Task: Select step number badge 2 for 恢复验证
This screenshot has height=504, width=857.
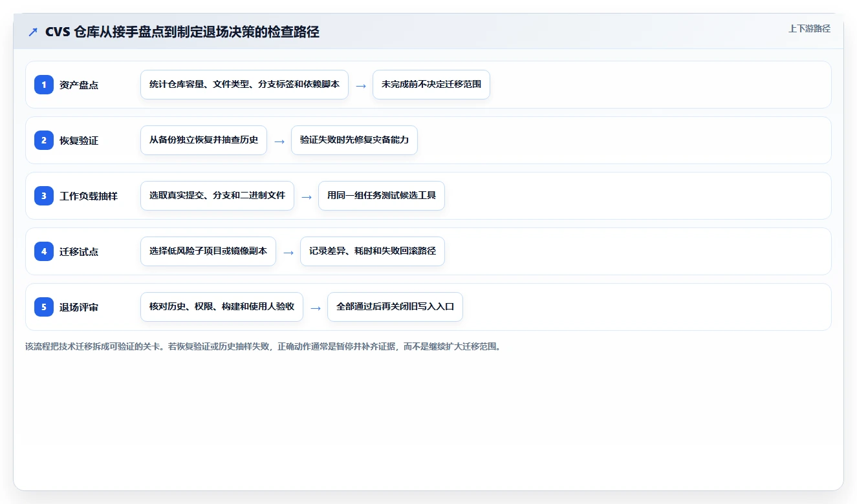Action: 44,140
